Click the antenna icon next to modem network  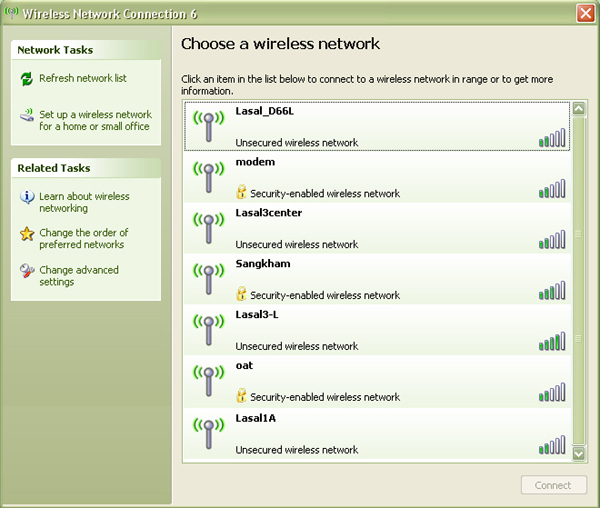point(207,176)
